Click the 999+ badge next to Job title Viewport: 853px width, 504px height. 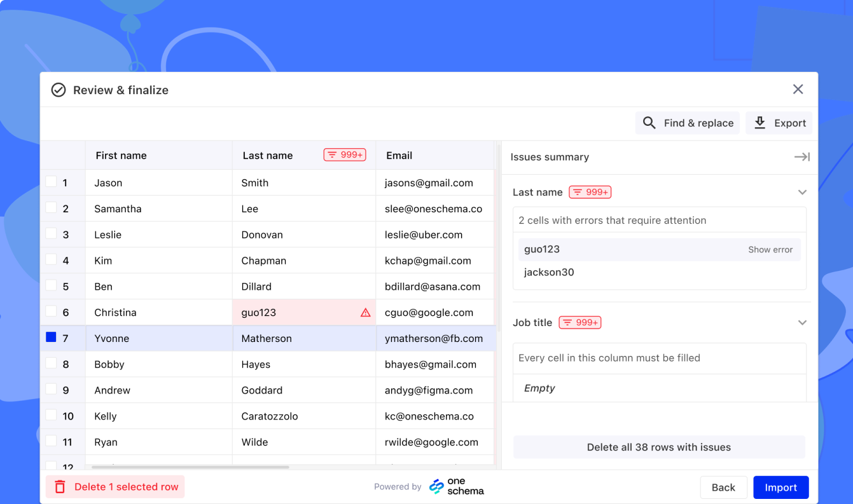click(579, 322)
